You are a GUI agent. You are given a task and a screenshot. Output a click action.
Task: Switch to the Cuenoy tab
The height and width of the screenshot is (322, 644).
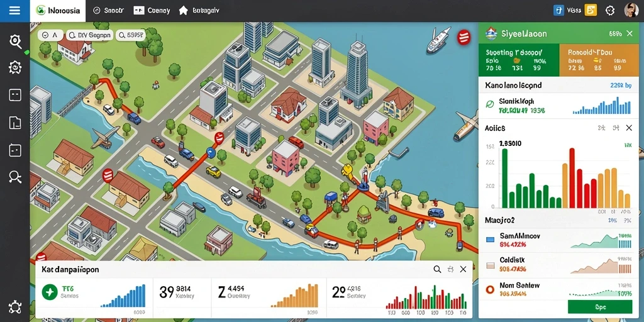click(x=152, y=11)
